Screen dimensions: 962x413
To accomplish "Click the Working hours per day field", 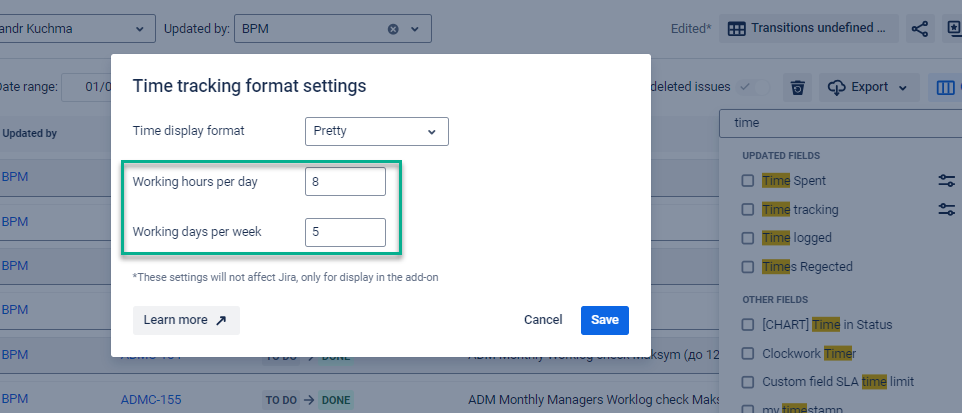I will tap(345, 182).
